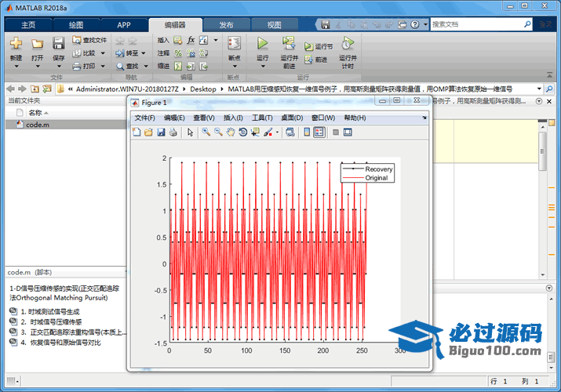Click New Figure icon in Figure 1 toolbar

pyautogui.click(x=137, y=132)
